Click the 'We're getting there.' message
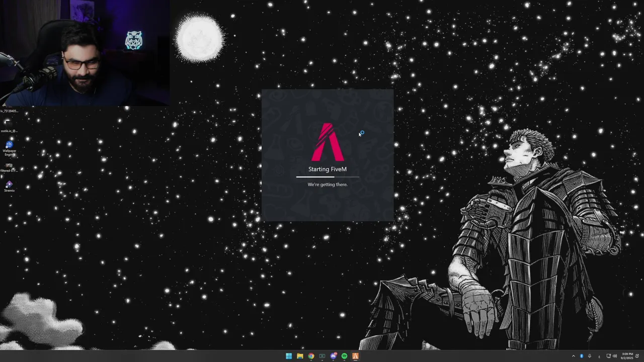This screenshot has height=362, width=644. 328,185
